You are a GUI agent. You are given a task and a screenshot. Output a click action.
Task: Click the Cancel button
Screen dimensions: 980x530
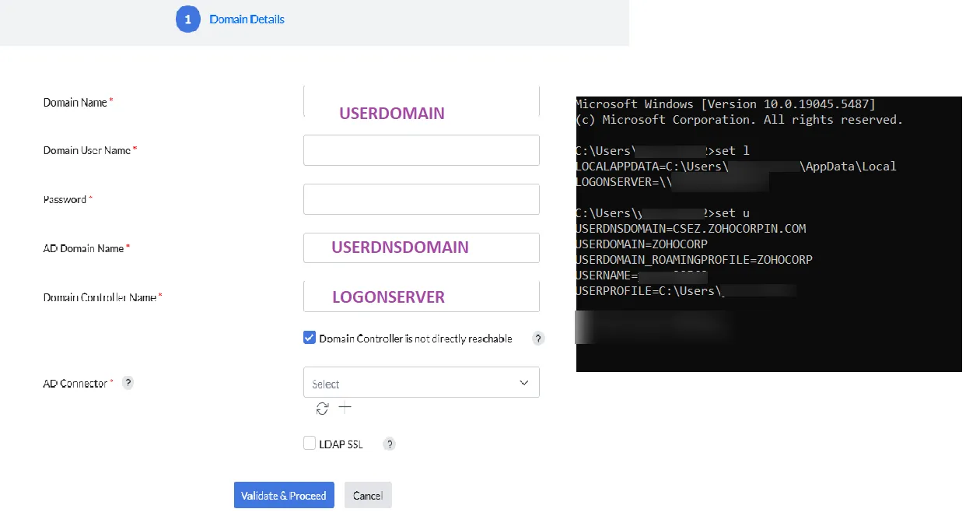click(x=368, y=495)
